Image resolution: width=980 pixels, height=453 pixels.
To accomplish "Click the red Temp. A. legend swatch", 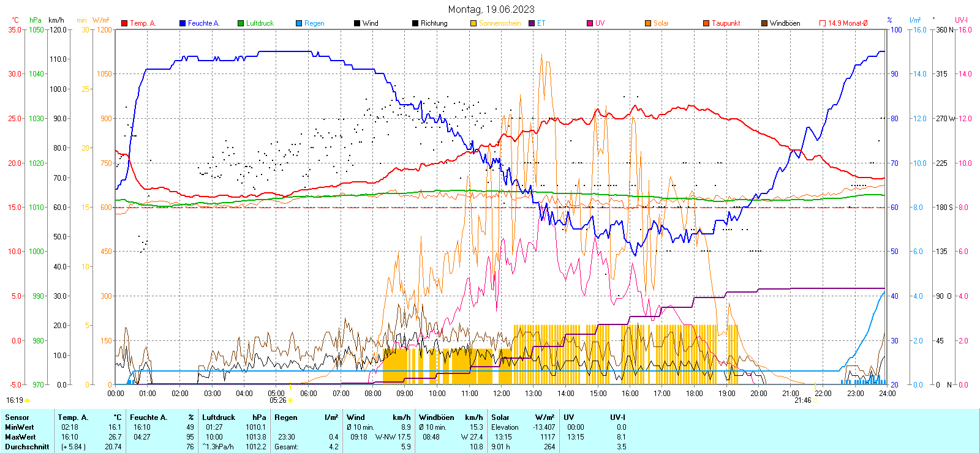I will (x=125, y=23).
